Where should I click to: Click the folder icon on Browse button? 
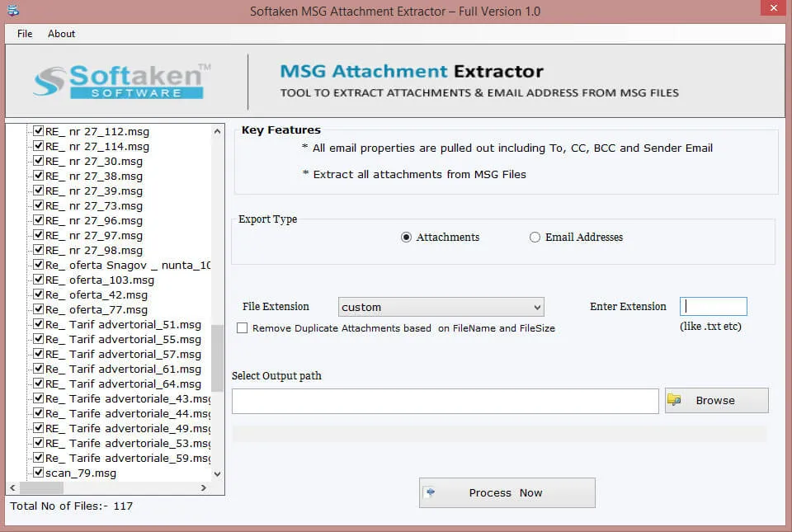pyautogui.click(x=674, y=400)
